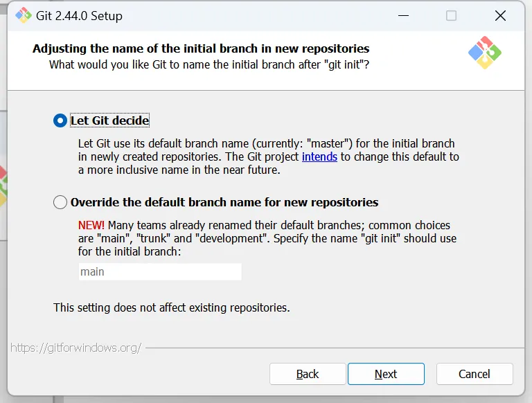532x403 pixels.
Task: Click the "Override the default branch name" label text
Action: click(x=224, y=203)
